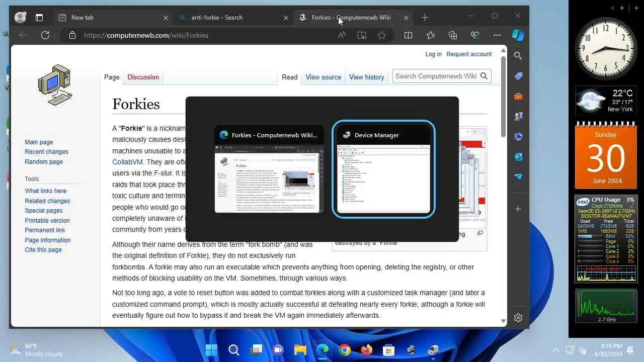Open sidebar search icon
Viewport: 644px width, 362px height.
518,56
